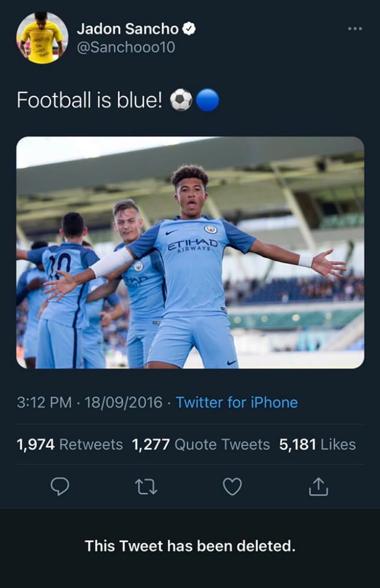Screen dimensions: 380x588
Task: Click the blue circle emoji
Action: [x=207, y=101]
